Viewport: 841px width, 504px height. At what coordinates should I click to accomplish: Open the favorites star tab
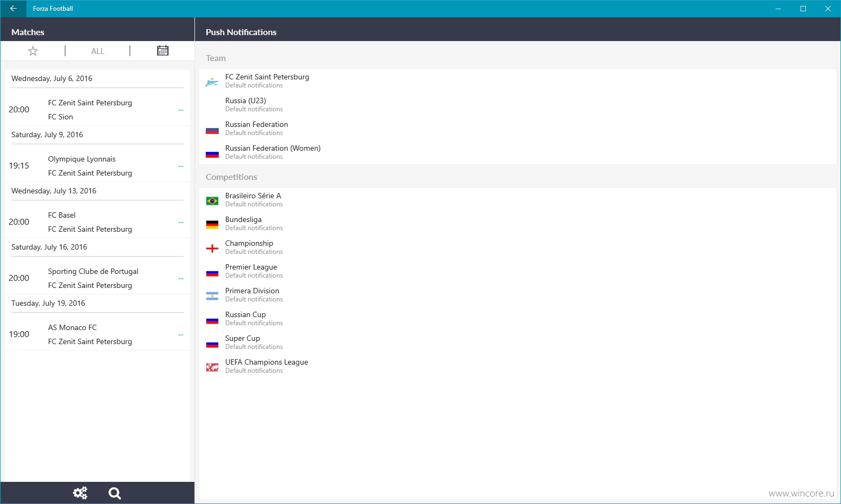(33, 51)
